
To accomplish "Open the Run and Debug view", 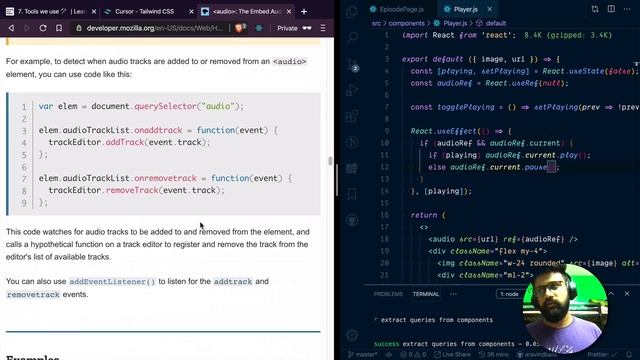I will coord(352,90).
